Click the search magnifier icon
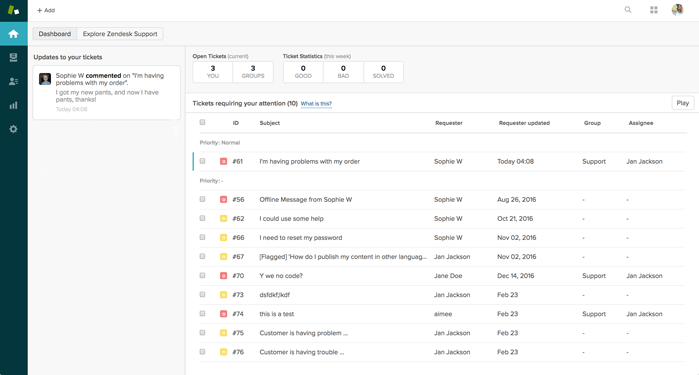 628,10
